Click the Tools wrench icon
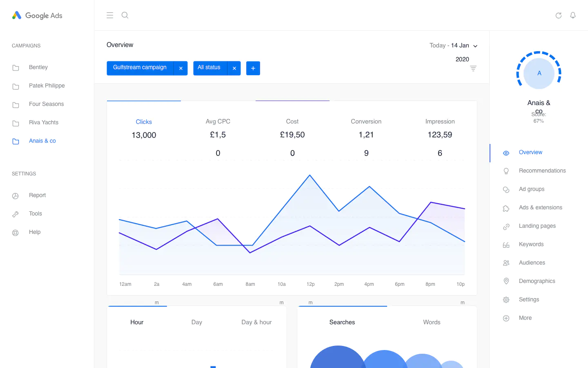 tap(16, 214)
